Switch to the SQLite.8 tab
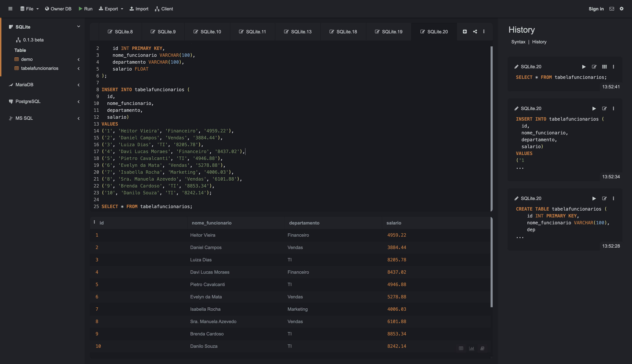This screenshot has width=632, height=364. tap(120, 32)
